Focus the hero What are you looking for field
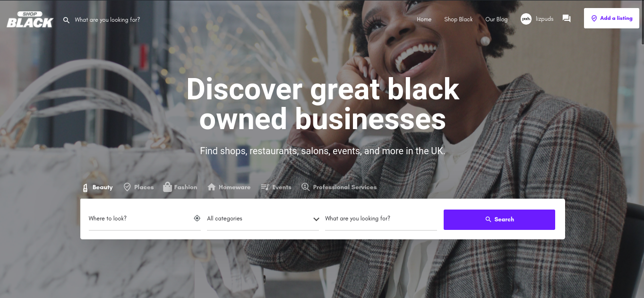 (381, 219)
